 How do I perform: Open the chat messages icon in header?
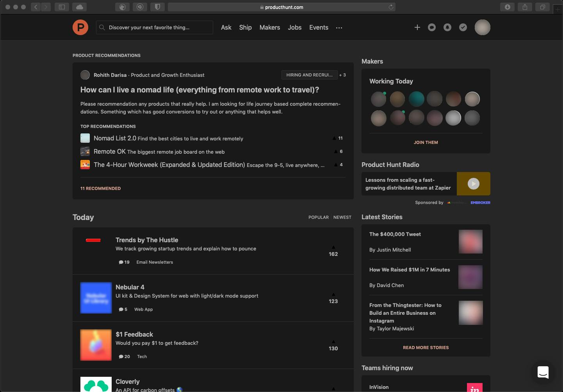click(432, 27)
